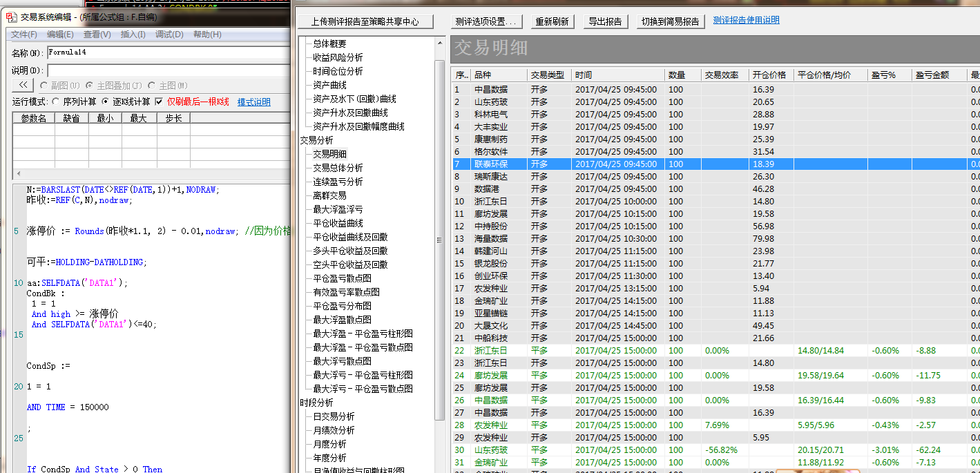The image size is (980, 473).
Task: Open the 测评报告使用说明 link
Action: (747, 20)
